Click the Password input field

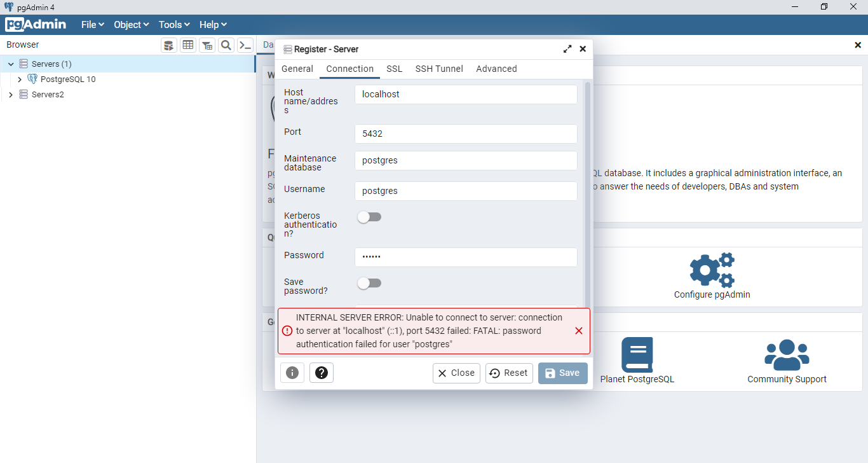point(466,257)
